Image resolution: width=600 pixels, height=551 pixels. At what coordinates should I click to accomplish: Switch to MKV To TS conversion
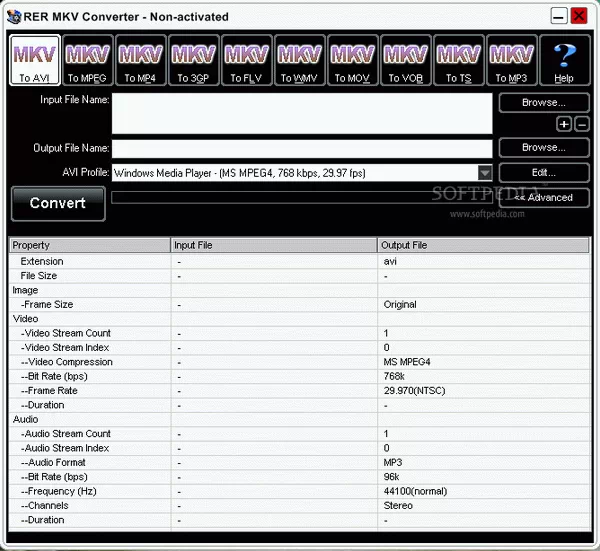(459, 60)
